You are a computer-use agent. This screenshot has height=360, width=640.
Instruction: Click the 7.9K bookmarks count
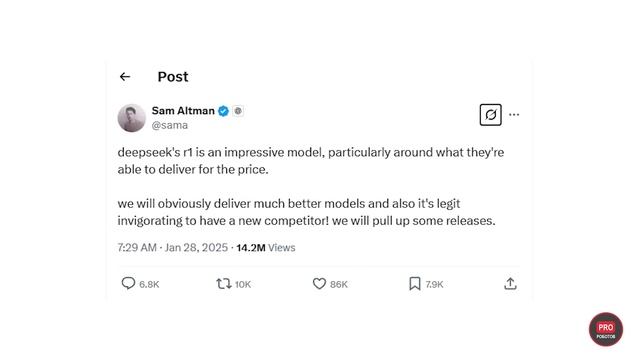(x=434, y=284)
